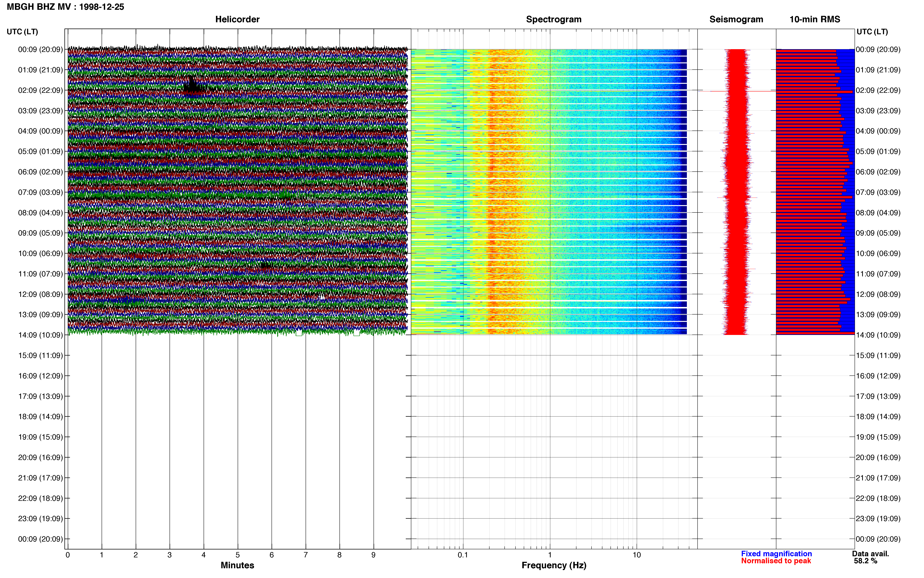Click the red spike in the seismogram trace
The image size is (924, 578).
click(737, 91)
